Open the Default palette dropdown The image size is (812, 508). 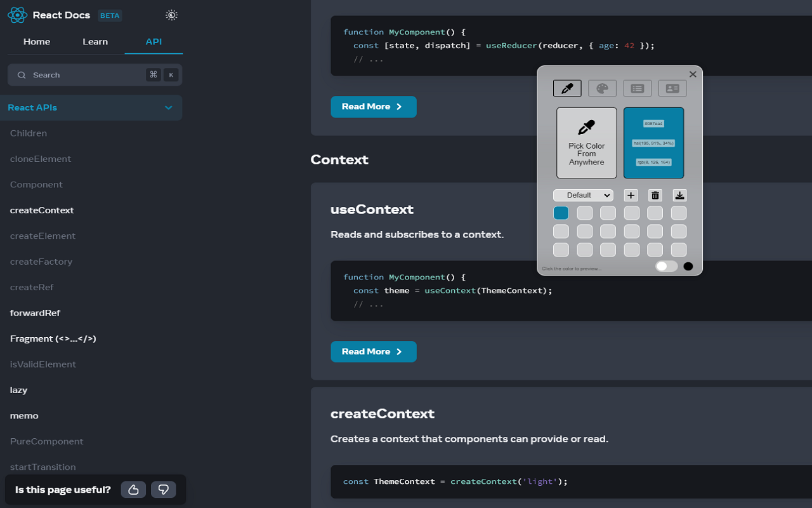point(583,195)
